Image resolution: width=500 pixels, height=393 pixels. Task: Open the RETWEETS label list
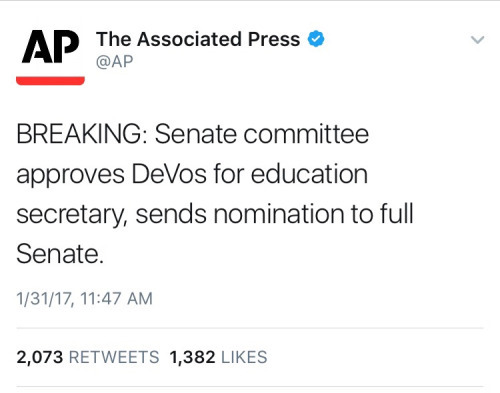(x=114, y=357)
